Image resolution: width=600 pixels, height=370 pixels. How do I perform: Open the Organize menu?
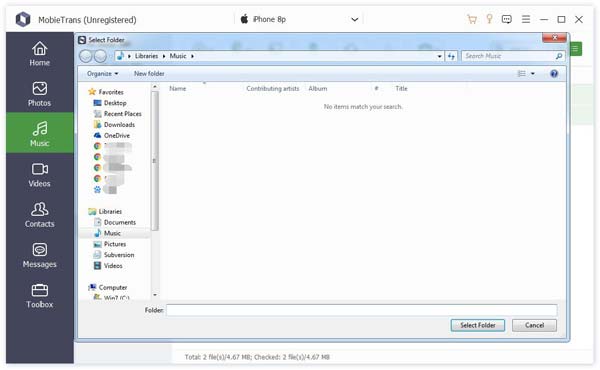(102, 73)
